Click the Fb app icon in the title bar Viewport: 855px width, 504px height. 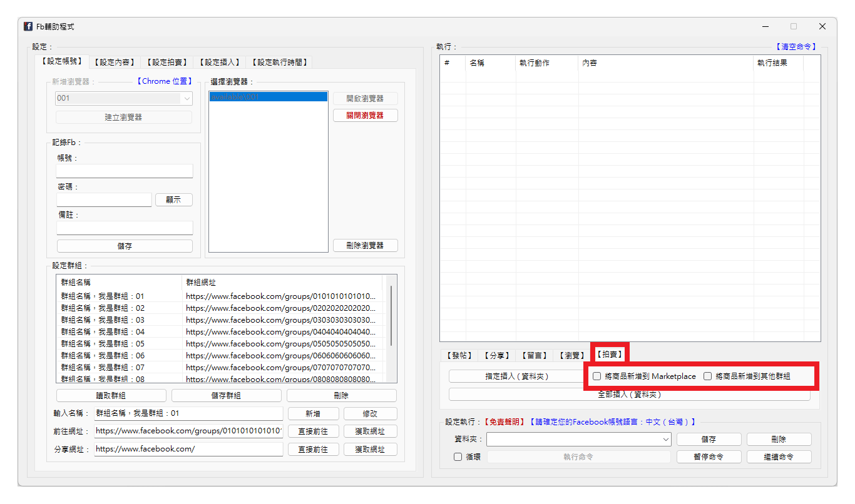click(28, 27)
